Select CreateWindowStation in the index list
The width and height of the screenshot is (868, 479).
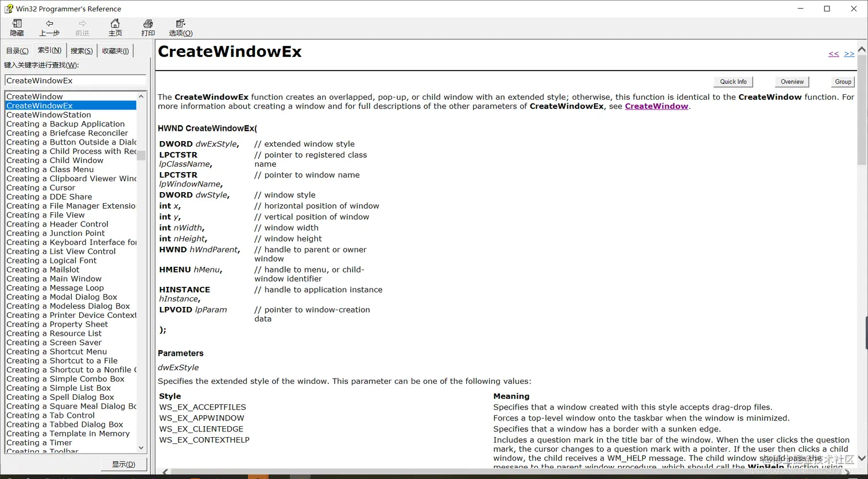coord(71,115)
